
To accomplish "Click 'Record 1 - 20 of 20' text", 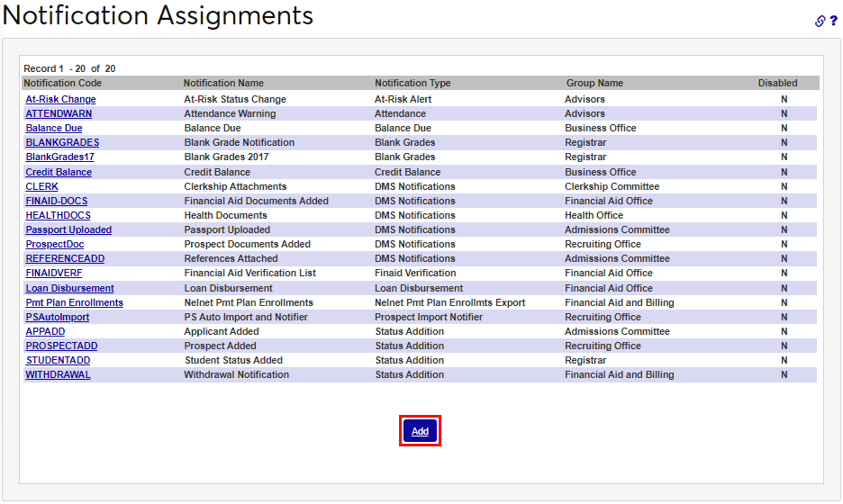I will [x=69, y=68].
